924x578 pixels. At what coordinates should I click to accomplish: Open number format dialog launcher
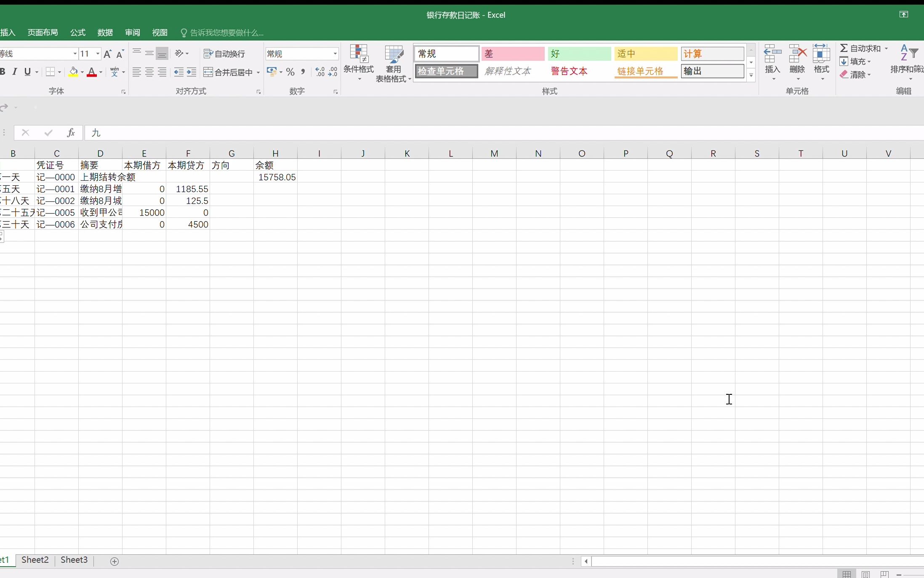[x=336, y=92]
